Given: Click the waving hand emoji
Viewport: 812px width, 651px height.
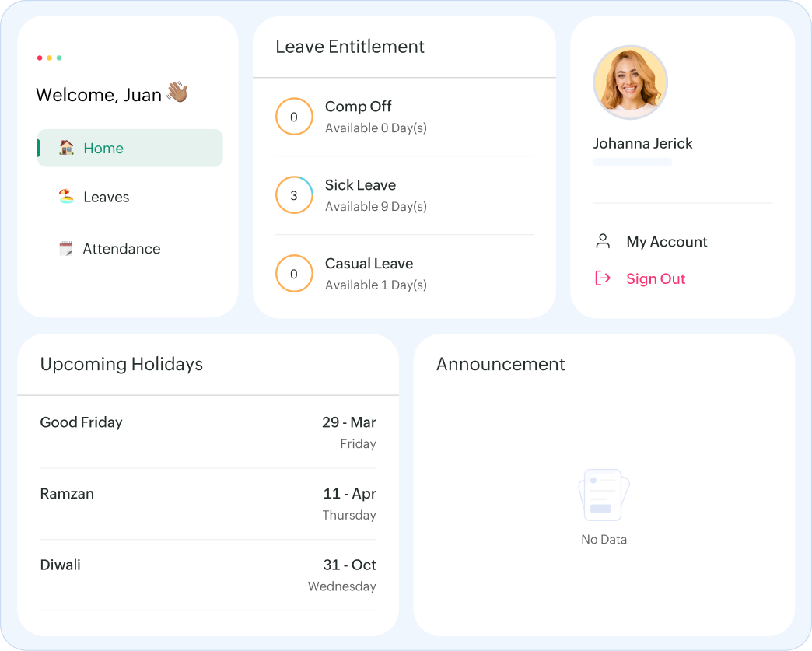Looking at the screenshot, I should (x=177, y=94).
